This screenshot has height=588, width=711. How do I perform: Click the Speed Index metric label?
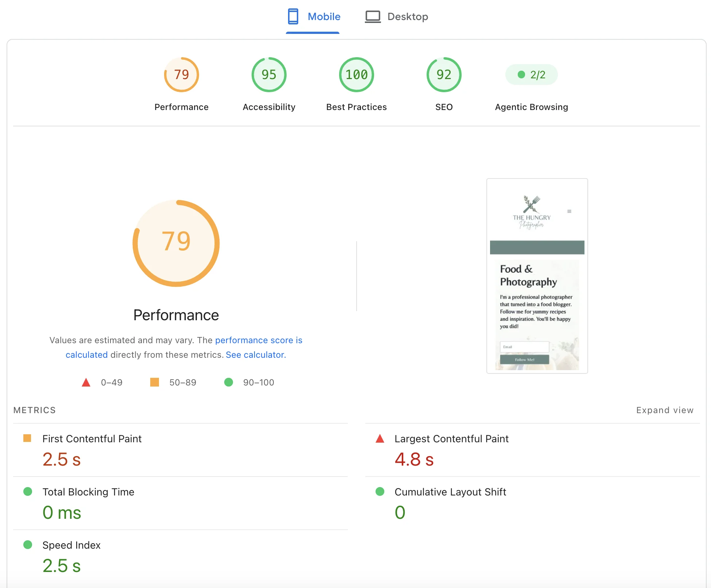pos(71,545)
